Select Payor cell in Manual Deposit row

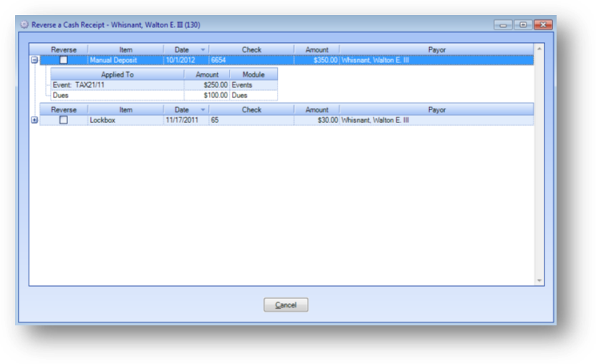pos(436,60)
